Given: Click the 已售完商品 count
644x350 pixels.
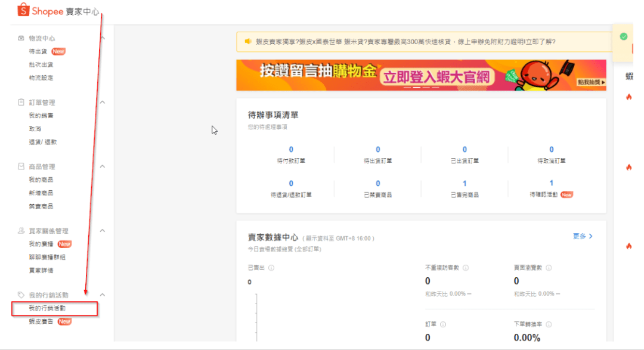Looking at the screenshot, I should (465, 184).
